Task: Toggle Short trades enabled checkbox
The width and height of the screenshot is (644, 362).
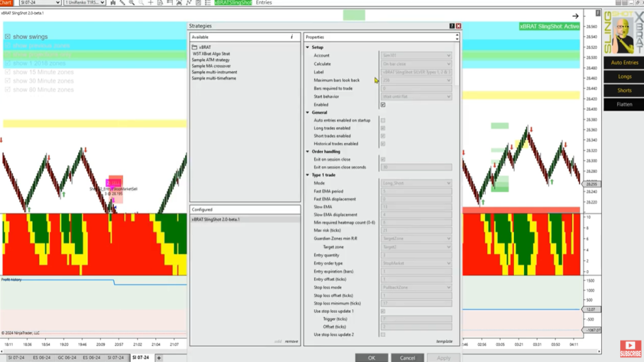Action: coord(383,136)
